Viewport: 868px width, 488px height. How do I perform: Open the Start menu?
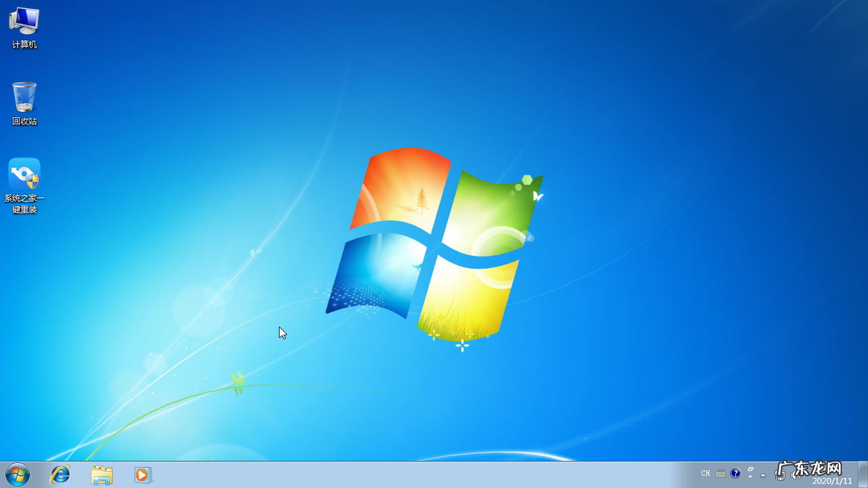pyautogui.click(x=17, y=475)
